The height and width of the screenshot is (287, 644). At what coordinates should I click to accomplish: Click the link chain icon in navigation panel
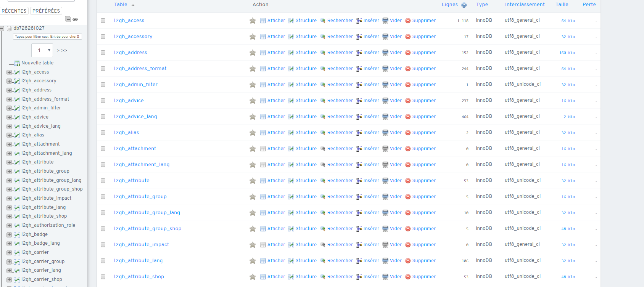coord(75,19)
